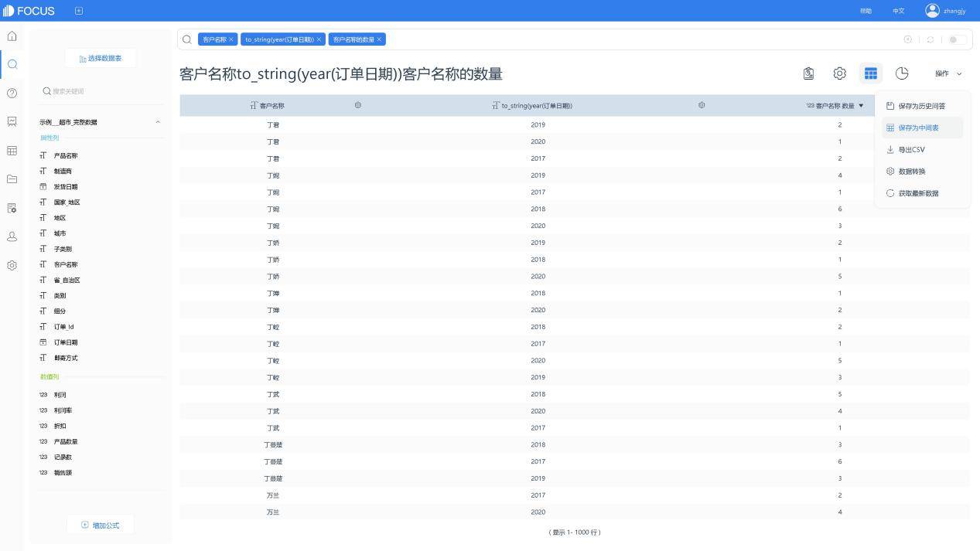980x551 pixels.
Task: Click the (显示 1- 1000 行) footer text
Action: click(x=575, y=532)
